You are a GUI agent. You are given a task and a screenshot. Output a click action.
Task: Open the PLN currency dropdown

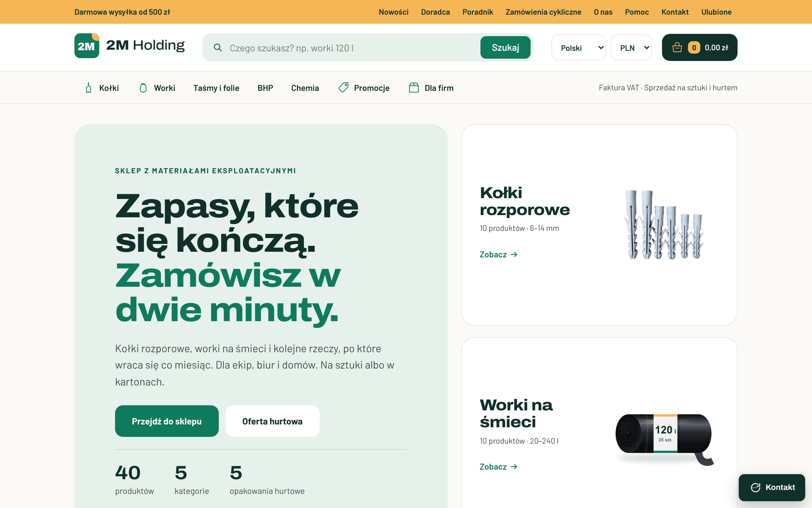(631, 48)
